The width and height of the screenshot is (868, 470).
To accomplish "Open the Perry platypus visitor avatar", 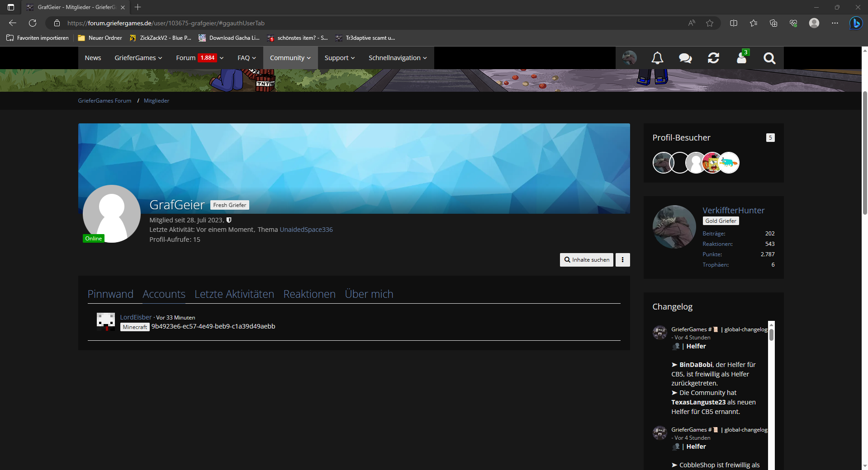I will click(729, 163).
